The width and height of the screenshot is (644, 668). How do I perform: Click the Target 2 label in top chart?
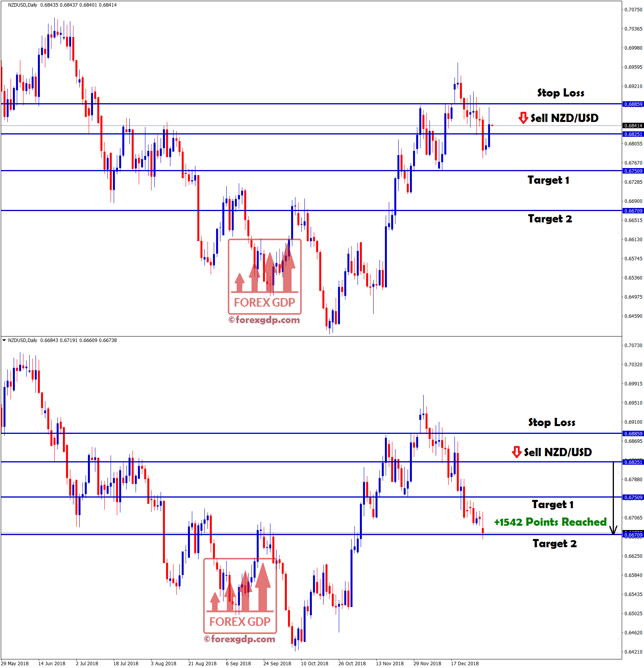pyautogui.click(x=550, y=219)
